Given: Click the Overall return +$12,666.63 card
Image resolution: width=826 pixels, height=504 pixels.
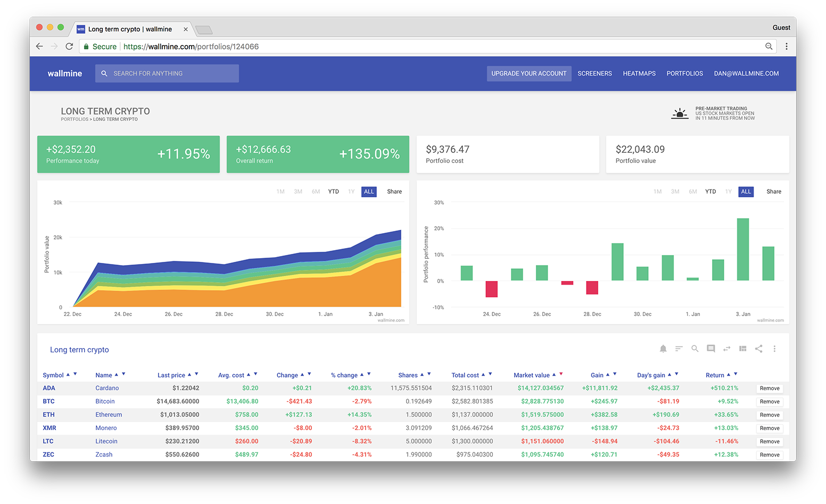Looking at the screenshot, I should tap(318, 154).
